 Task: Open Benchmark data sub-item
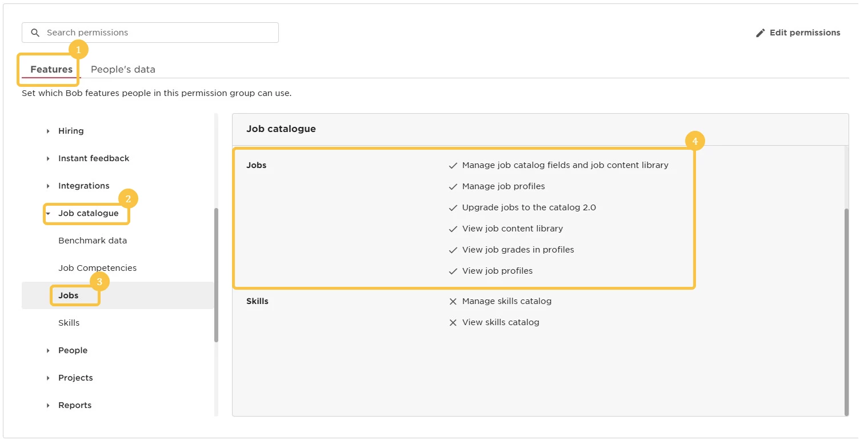(93, 241)
